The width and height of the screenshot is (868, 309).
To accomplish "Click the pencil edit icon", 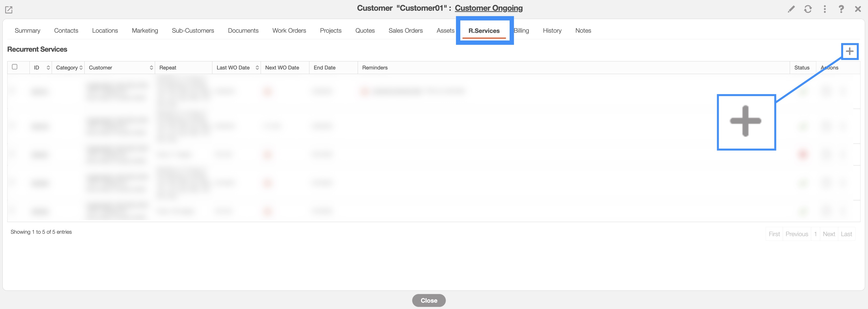I will click(x=791, y=9).
